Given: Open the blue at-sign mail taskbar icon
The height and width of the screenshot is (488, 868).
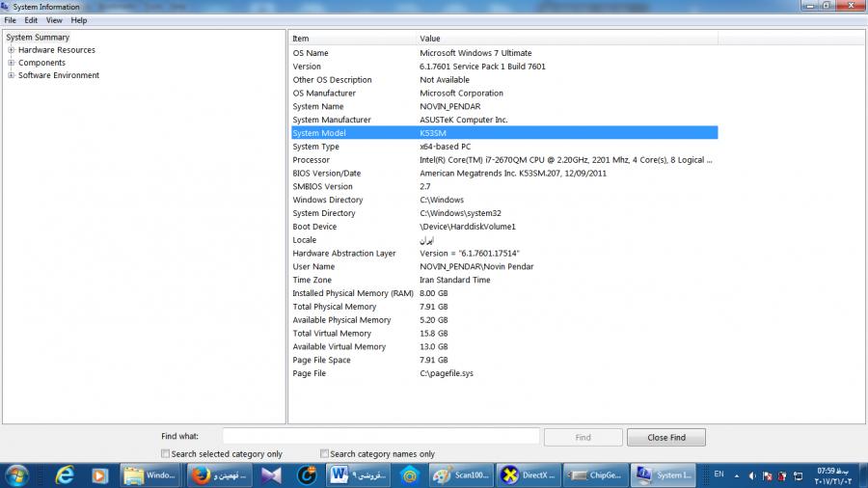Looking at the screenshot, I should point(410,475).
